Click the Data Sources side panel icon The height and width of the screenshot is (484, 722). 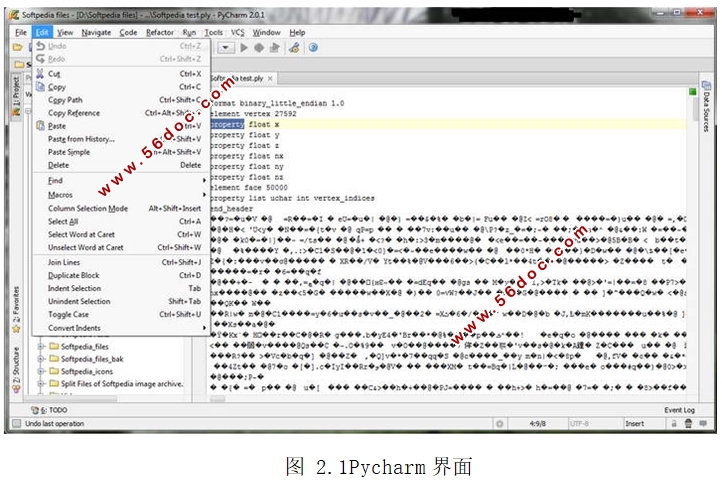click(x=706, y=85)
